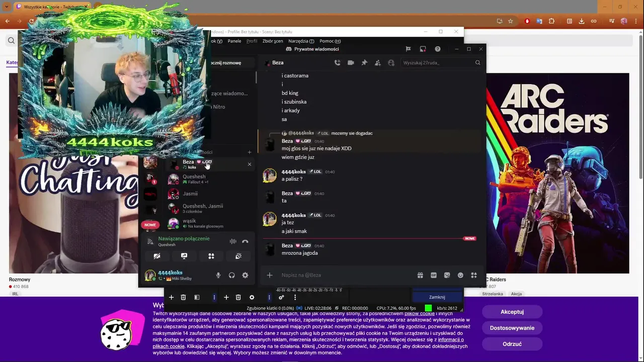Open the Queshesh, Jasmii group DM

tap(211, 208)
